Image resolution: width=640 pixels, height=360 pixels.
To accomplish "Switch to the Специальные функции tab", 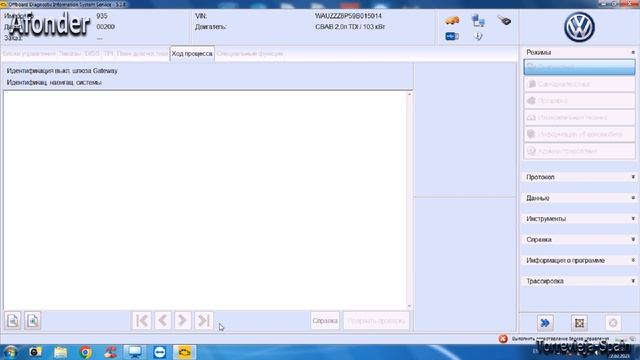I will click(x=250, y=53).
